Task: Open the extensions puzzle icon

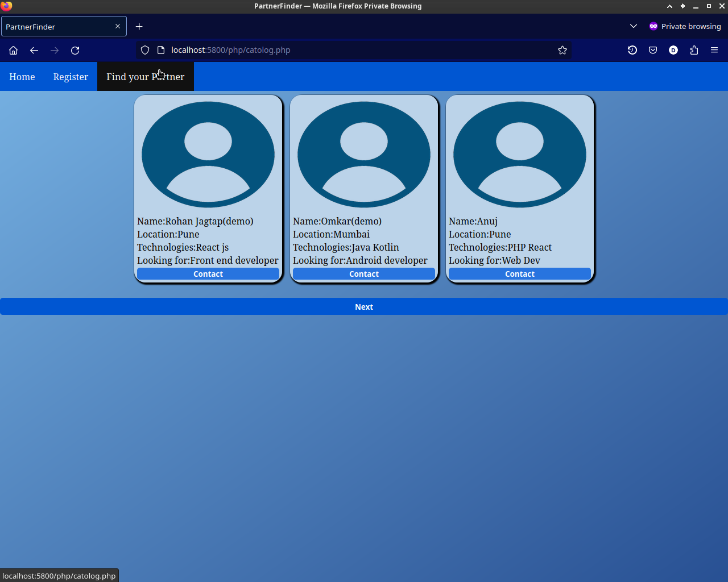Action: click(x=694, y=50)
